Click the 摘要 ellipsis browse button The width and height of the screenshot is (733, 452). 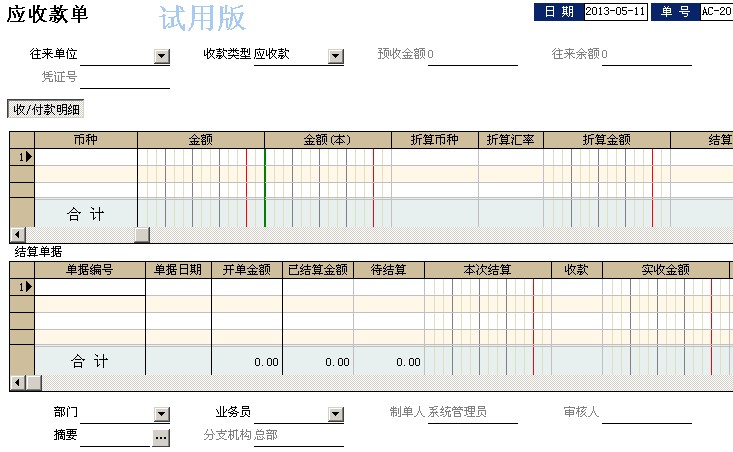tap(161, 438)
